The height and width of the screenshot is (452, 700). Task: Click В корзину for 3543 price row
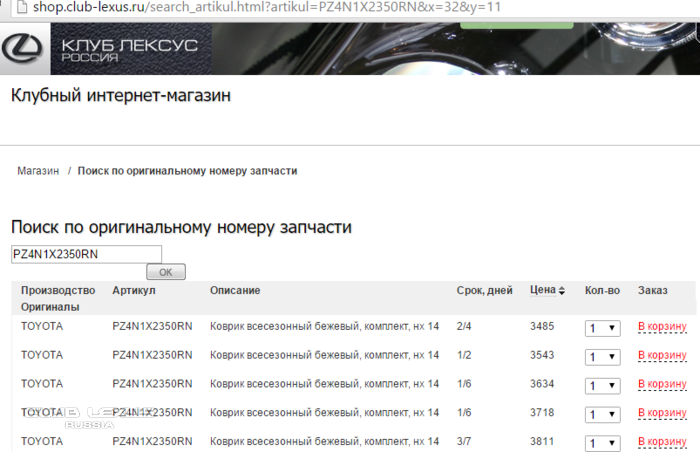662,355
